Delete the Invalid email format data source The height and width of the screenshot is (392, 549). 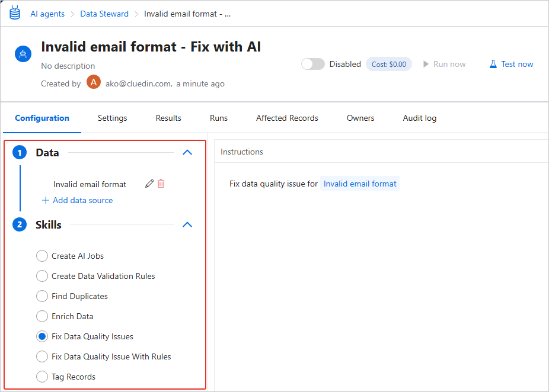point(161,184)
